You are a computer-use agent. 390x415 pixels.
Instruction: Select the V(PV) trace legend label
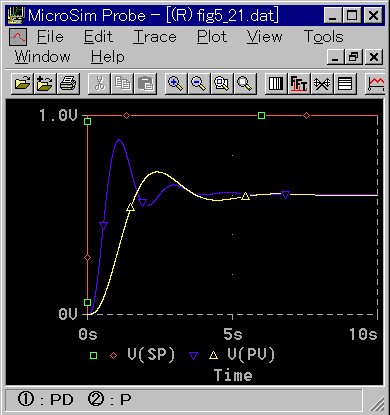tap(251, 355)
